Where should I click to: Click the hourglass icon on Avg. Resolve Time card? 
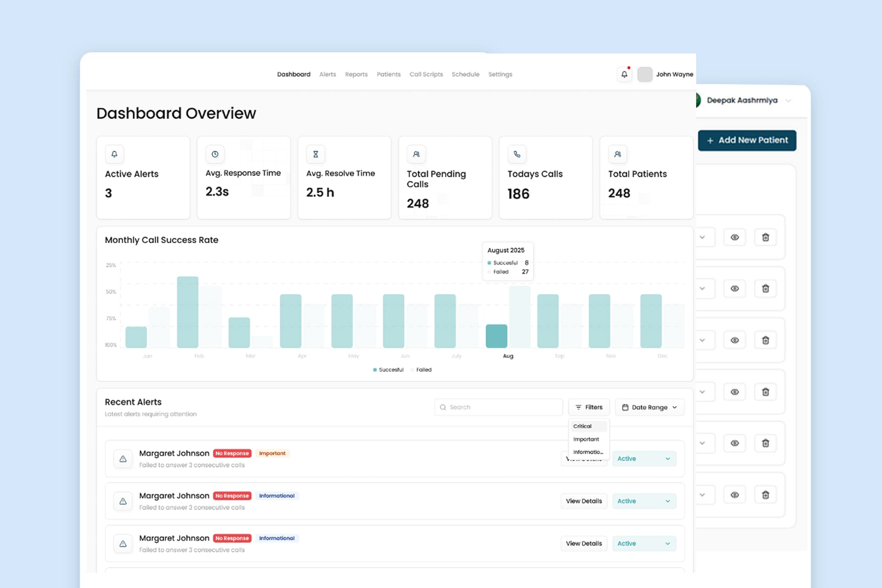[316, 154]
